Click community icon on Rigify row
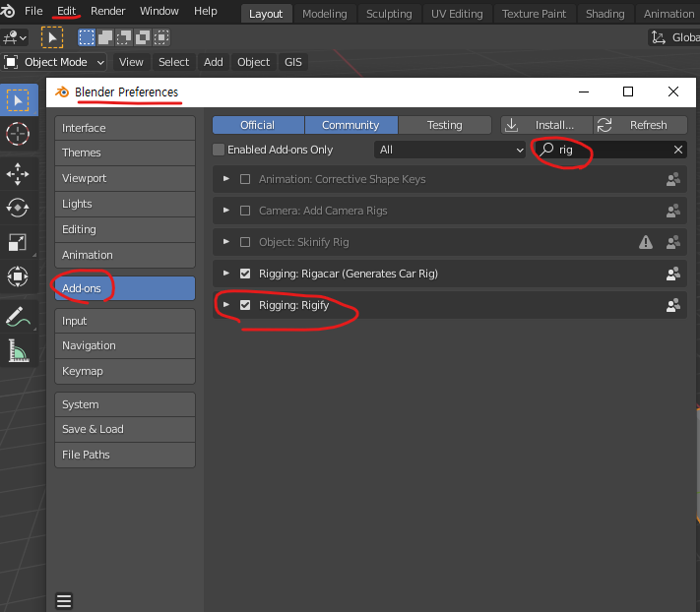The height and width of the screenshot is (612, 700). click(x=672, y=305)
